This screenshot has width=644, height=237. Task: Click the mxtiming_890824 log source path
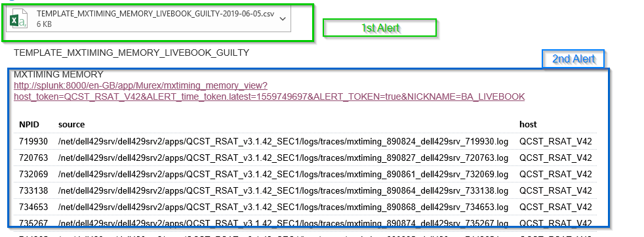coord(283,142)
